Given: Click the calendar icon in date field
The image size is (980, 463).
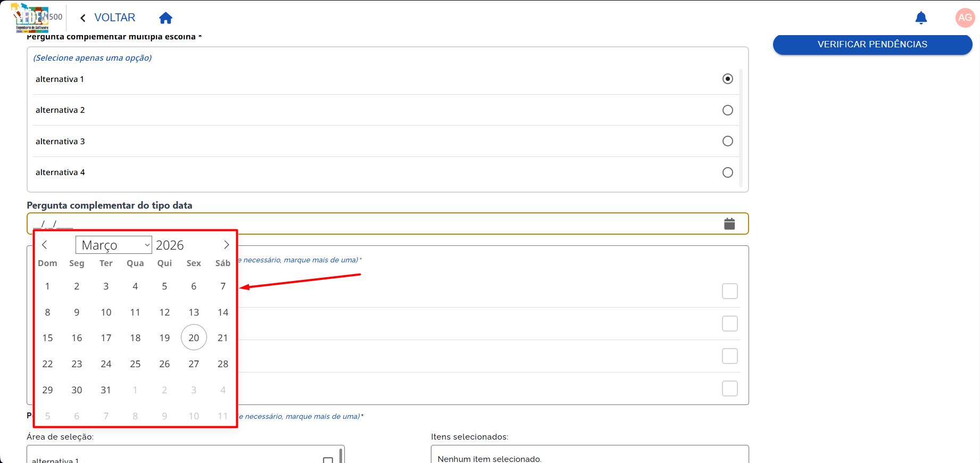Looking at the screenshot, I should (729, 224).
